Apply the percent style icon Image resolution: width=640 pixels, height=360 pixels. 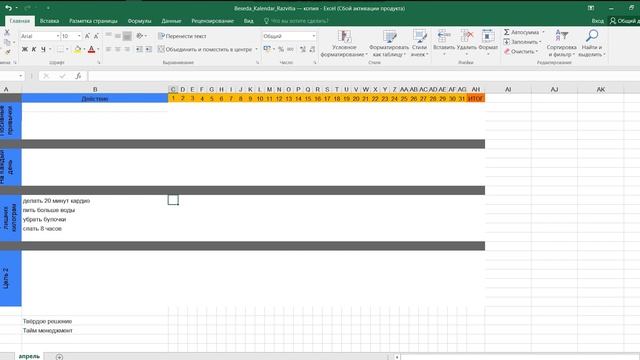tap(281, 49)
